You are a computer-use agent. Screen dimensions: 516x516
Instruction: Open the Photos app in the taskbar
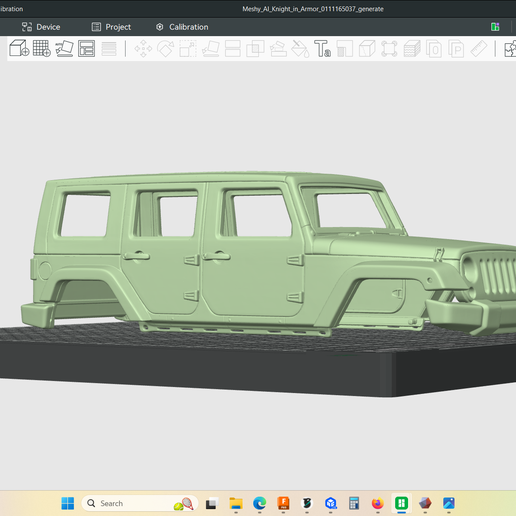click(449, 503)
